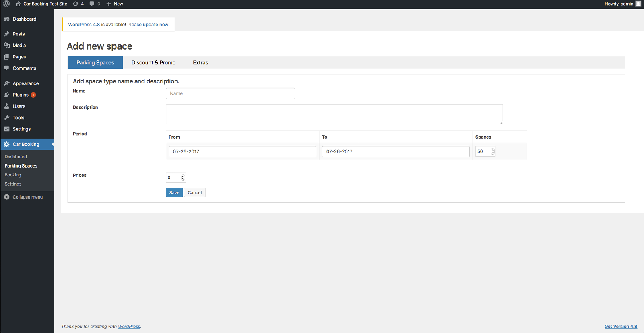Click Cancel button

[195, 192]
